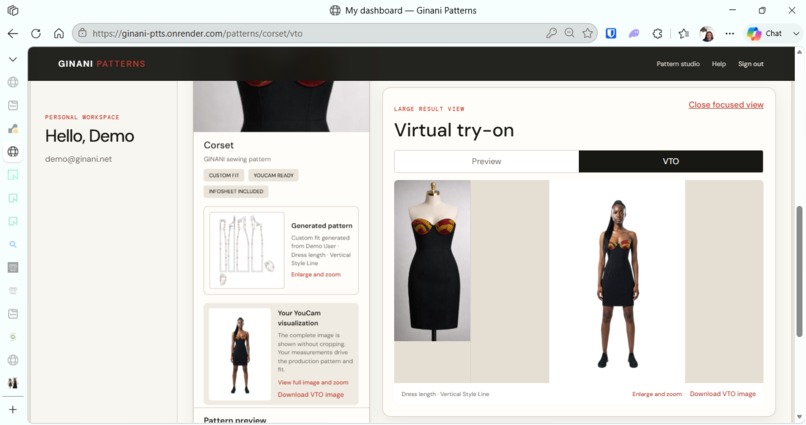Expand the arrow next to Chat
The height and width of the screenshot is (425, 806).
tap(796, 33)
